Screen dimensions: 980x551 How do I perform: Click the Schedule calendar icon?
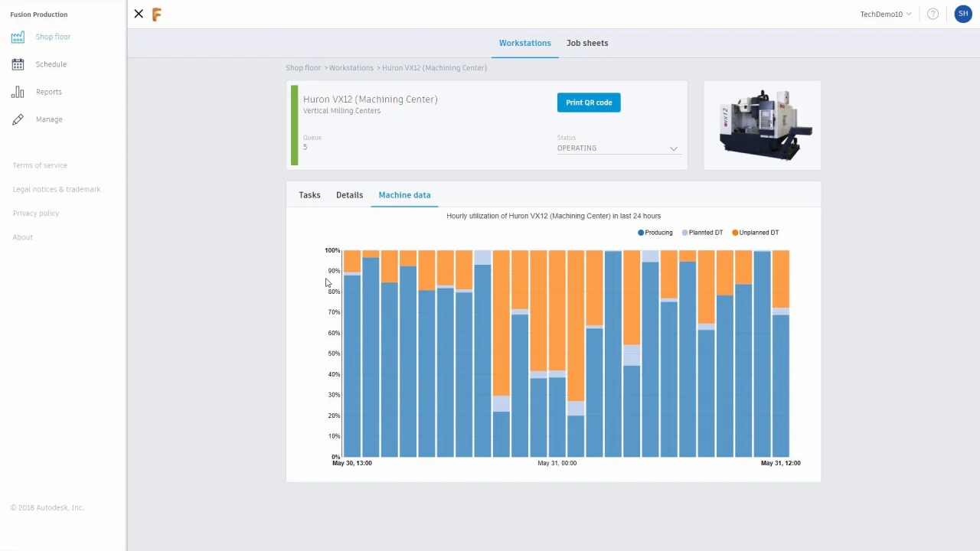(x=18, y=64)
